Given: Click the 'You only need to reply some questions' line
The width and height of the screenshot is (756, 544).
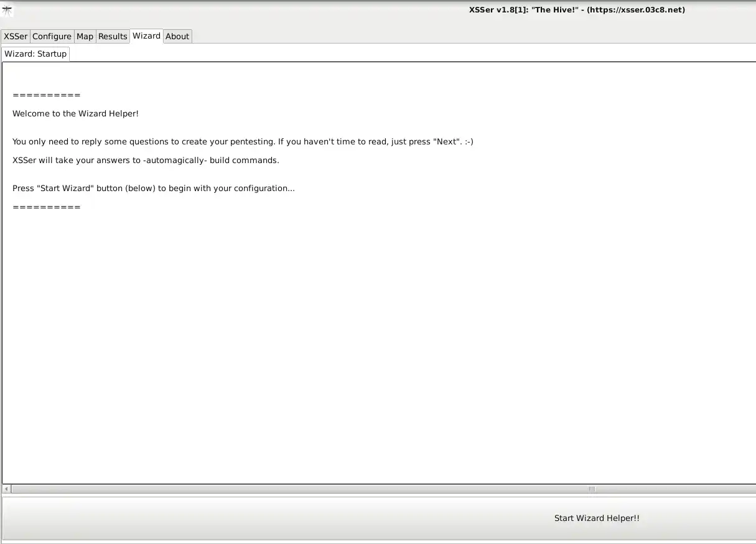Looking at the screenshot, I should coord(243,142).
